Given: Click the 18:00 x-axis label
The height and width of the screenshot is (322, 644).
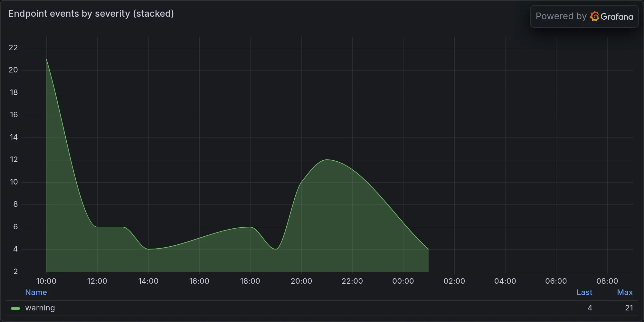Looking at the screenshot, I should pos(250,281).
